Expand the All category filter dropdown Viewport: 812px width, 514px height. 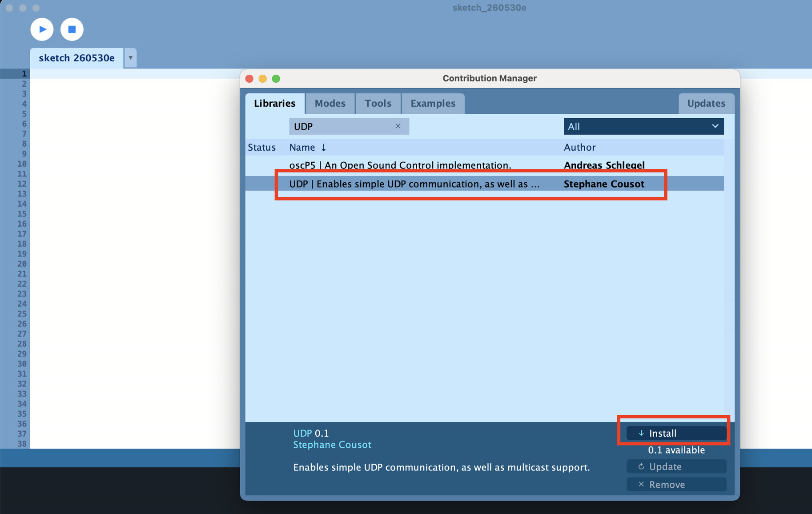[x=643, y=126]
